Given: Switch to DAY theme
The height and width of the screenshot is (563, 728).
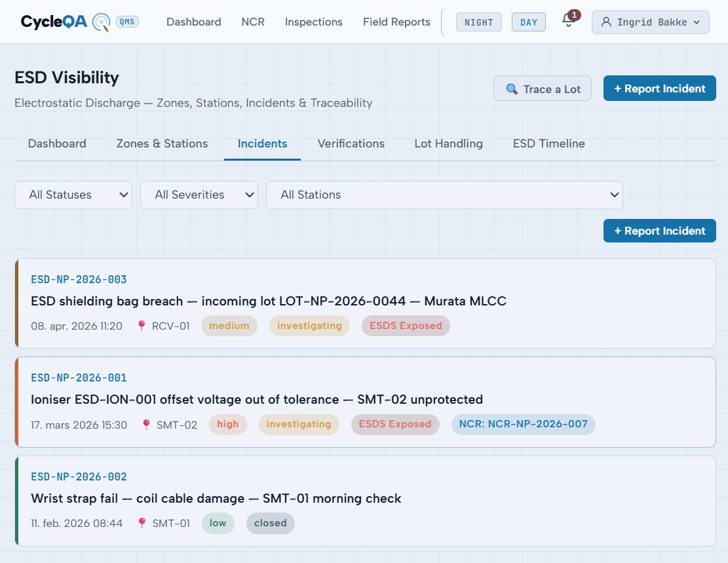Looking at the screenshot, I should [x=528, y=22].
